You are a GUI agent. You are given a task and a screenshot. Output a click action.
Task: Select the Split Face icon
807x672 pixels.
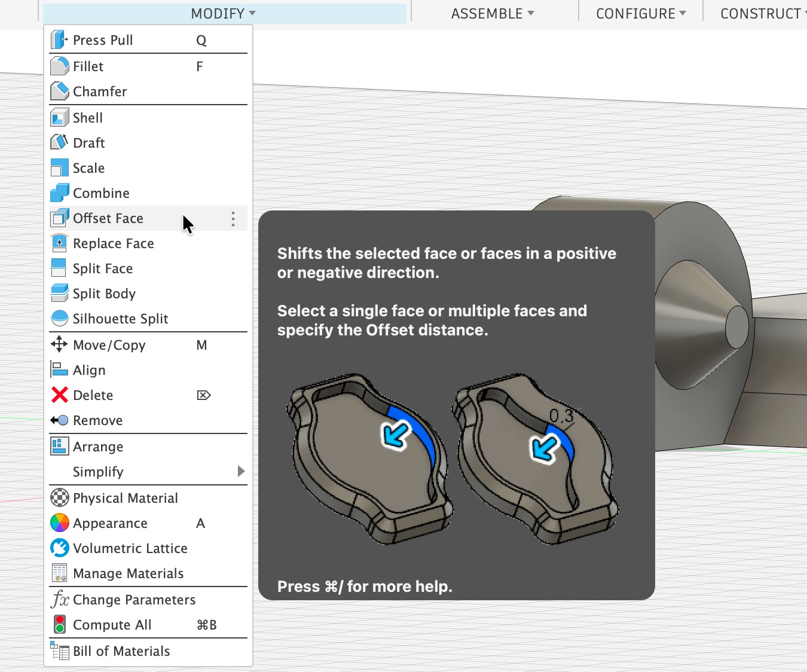tap(59, 268)
